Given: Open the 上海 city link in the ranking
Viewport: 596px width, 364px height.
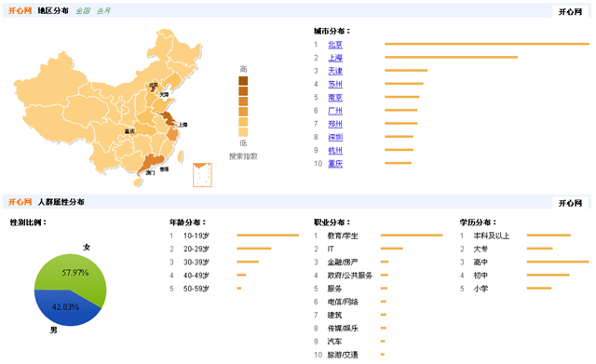Looking at the screenshot, I should [335, 58].
